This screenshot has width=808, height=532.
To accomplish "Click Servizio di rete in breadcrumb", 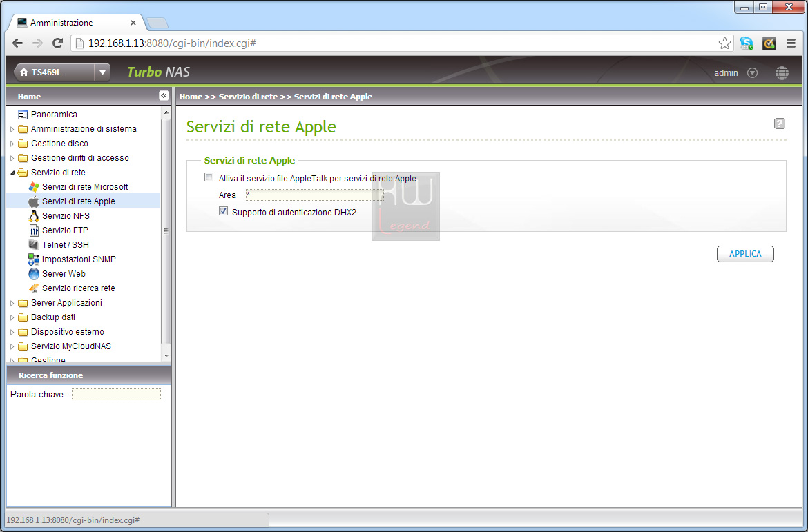I will tap(248, 97).
